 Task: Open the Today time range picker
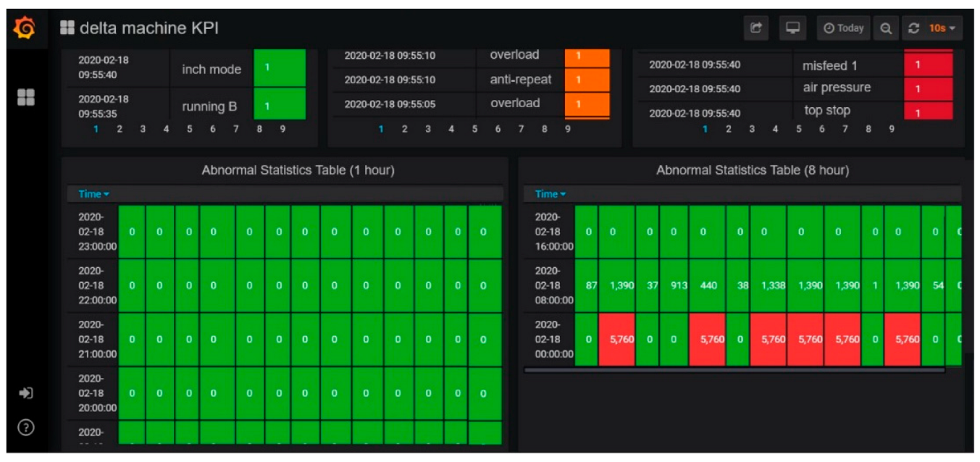pos(843,28)
